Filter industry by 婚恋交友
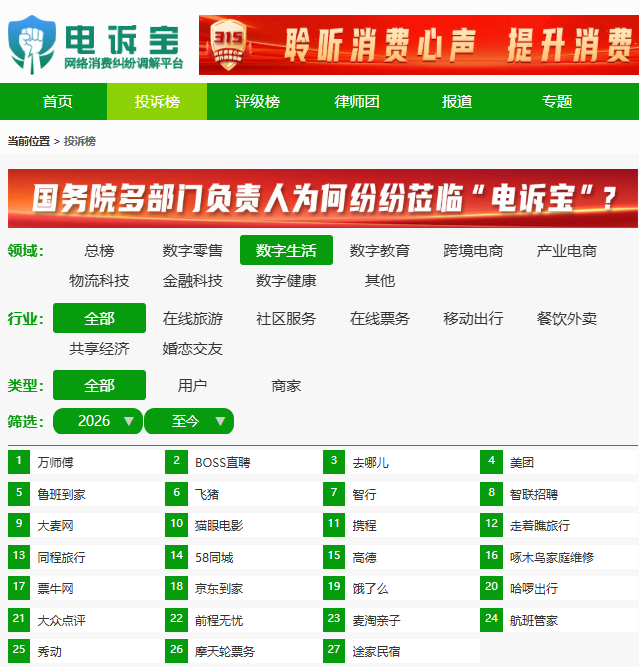Image resolution: width=639 pixels, height=667 pixels. tap(192, 349)
